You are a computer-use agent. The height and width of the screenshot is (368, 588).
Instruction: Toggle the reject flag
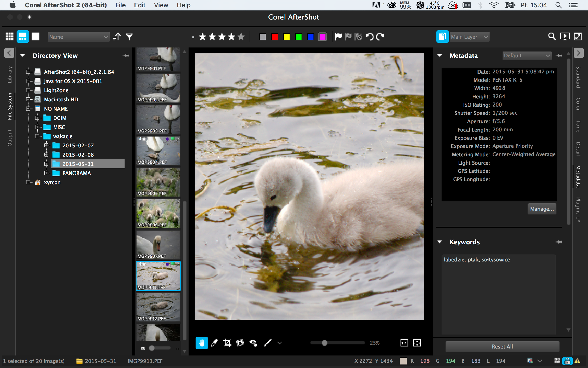tap(348, 37)
